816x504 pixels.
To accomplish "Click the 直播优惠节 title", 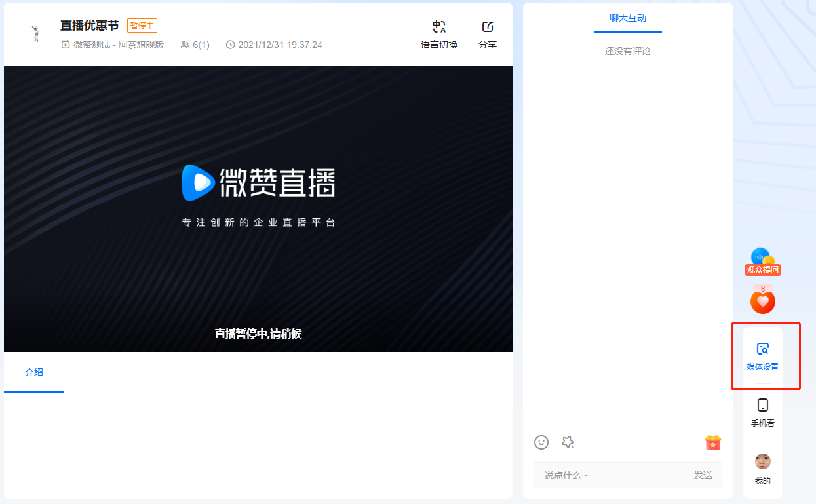I will [90, 26].
